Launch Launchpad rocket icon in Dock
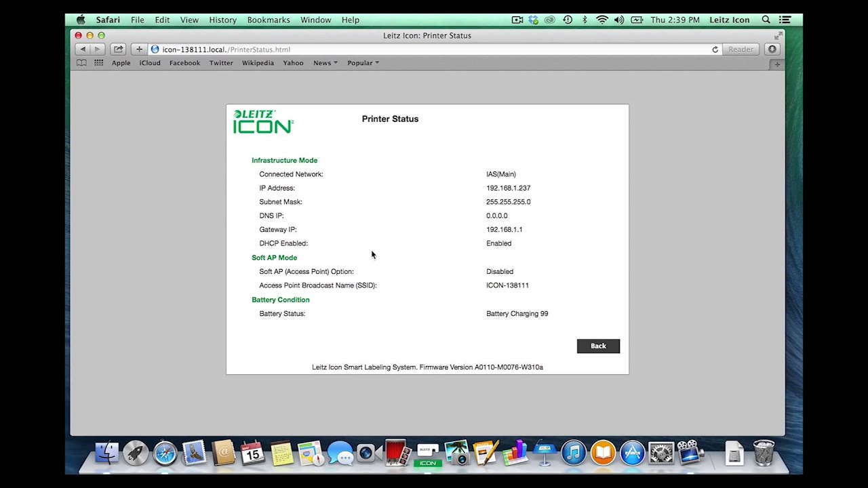The image size is (868, 488). 136,453
